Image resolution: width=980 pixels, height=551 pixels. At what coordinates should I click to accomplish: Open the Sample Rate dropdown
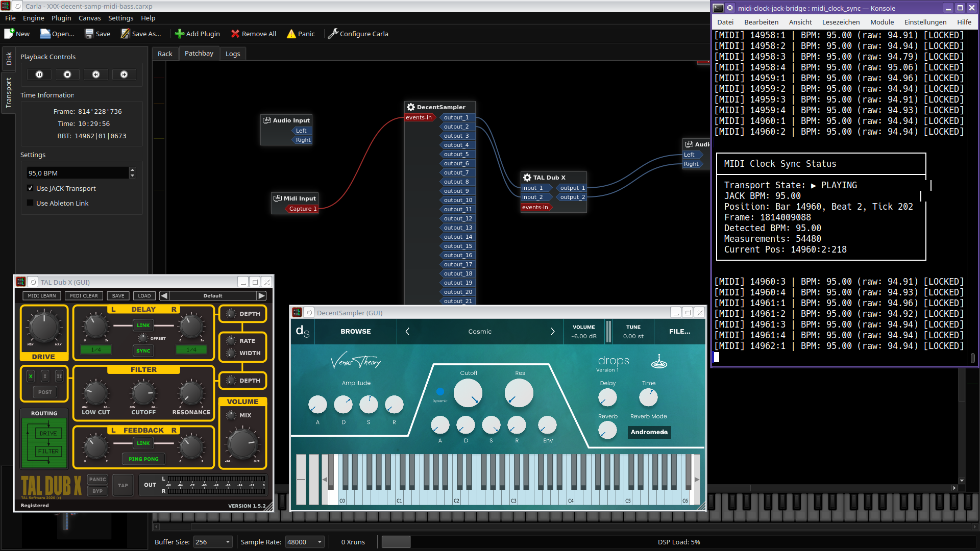305,542
